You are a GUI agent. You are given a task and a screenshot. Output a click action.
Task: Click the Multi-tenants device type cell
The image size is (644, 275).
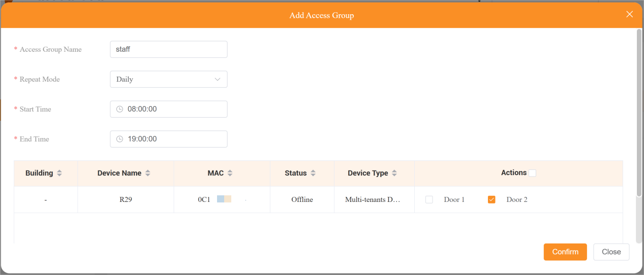coord(374,199)
